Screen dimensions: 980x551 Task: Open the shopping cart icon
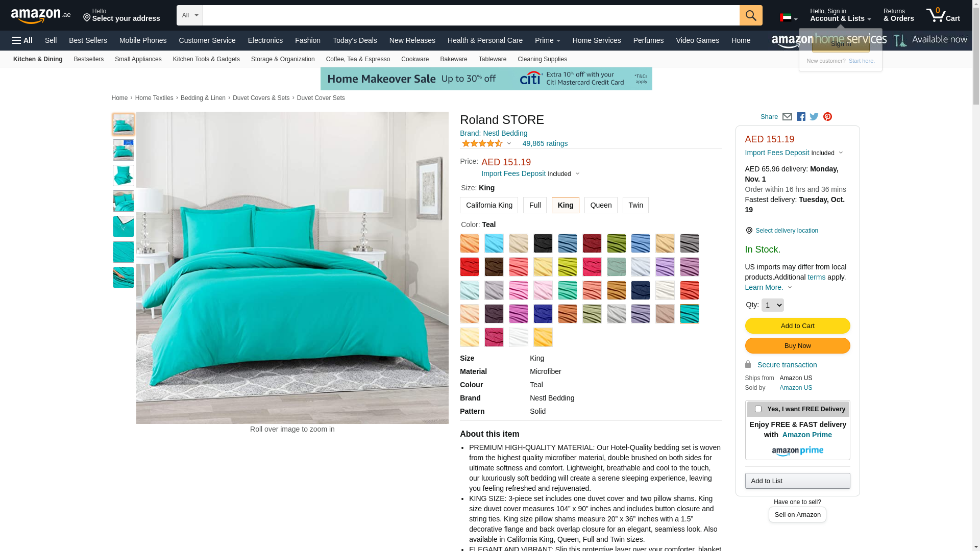tap(943, 15)
